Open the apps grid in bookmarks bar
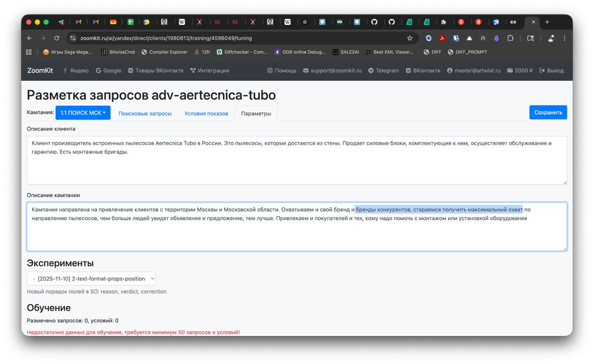The image size is (594, 364). pyautogui.click(x=29, y=52)
